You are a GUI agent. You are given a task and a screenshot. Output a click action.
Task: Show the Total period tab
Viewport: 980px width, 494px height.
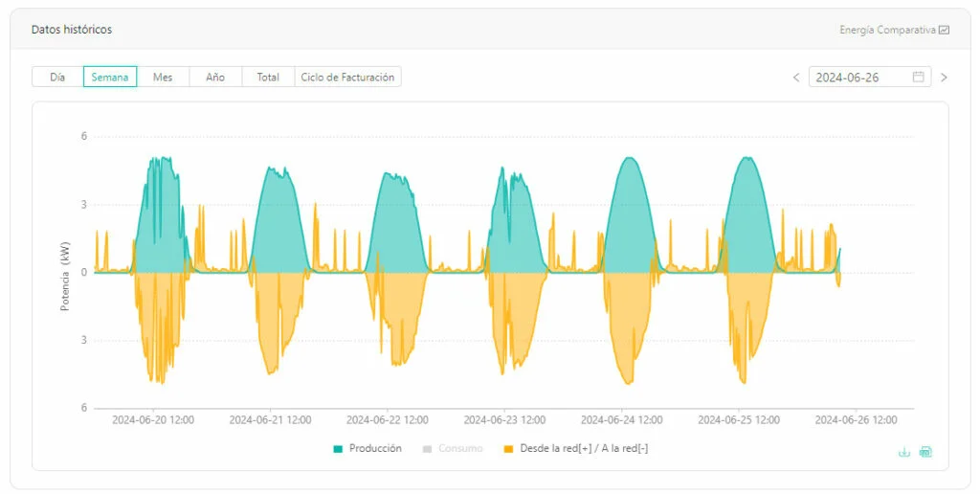[x=268, y=77]
